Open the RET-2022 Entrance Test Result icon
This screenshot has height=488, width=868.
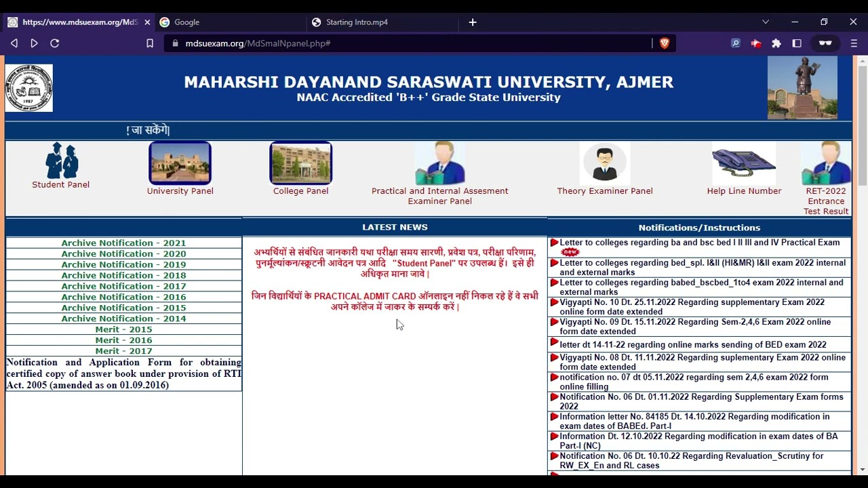click(826, 163)
